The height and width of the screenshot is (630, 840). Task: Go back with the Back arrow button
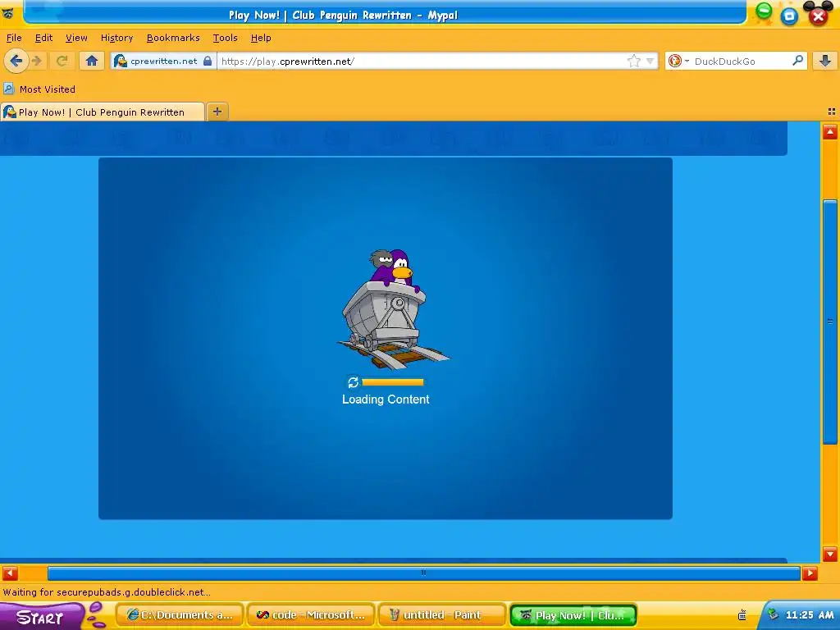16,61
